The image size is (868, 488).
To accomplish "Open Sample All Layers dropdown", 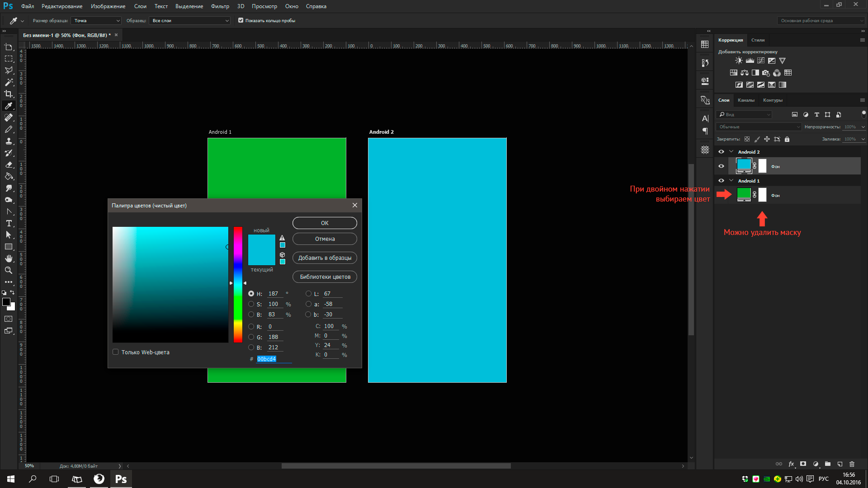I will pyautogui.click(x=190, y=21).
